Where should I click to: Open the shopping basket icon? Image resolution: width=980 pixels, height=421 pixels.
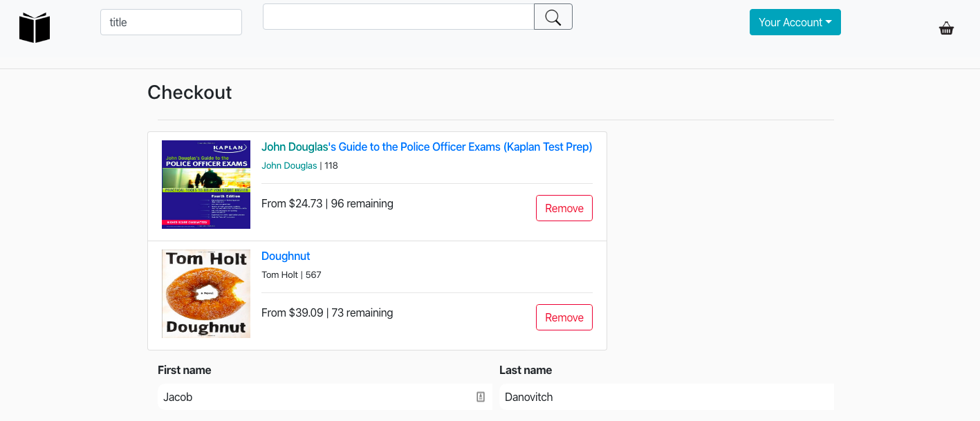pos(946,28)
